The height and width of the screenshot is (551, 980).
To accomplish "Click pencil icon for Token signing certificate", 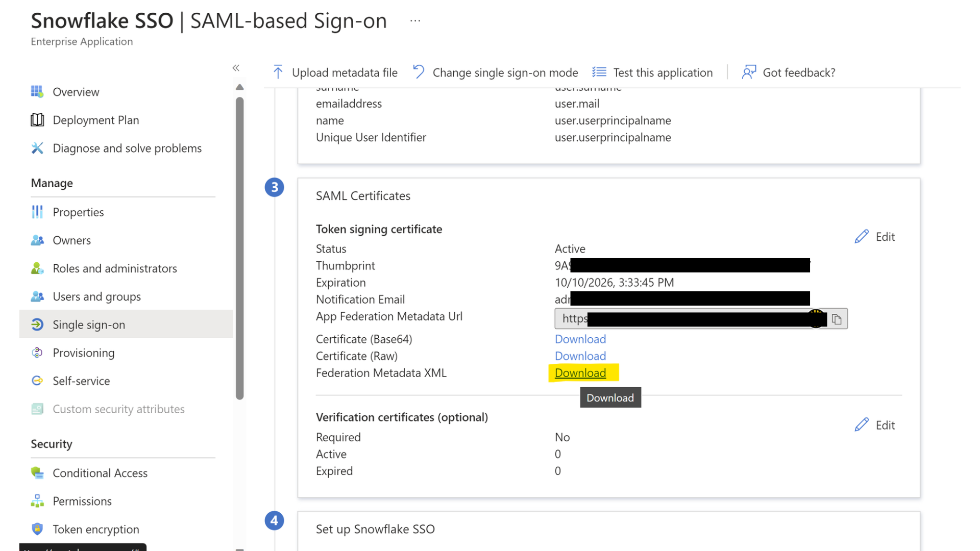I will click(x=862, y=237).
